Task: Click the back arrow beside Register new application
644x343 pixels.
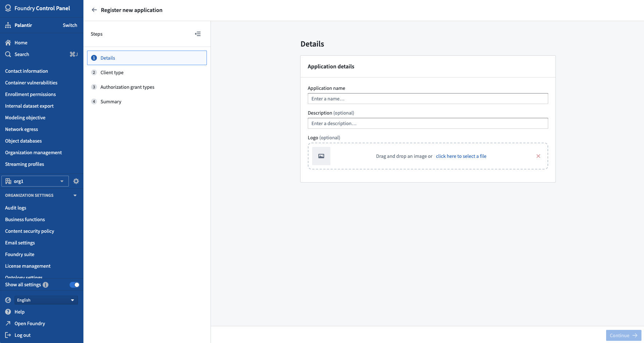Action: [x=94, y=10]
